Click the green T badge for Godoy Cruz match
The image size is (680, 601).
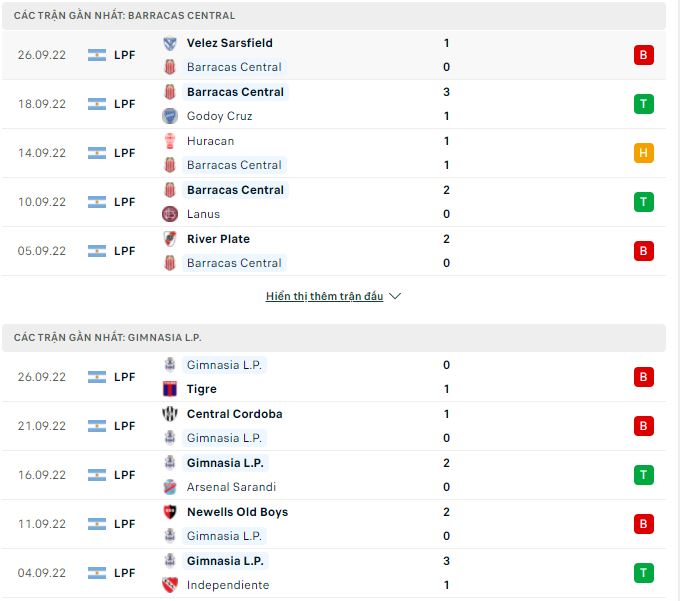[x=644, y=104]
